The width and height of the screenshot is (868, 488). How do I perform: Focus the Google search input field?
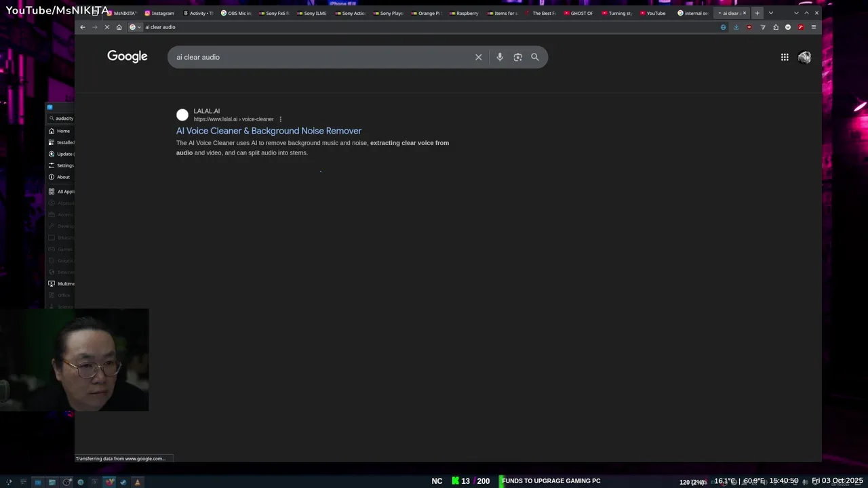(x=322, y=57)
